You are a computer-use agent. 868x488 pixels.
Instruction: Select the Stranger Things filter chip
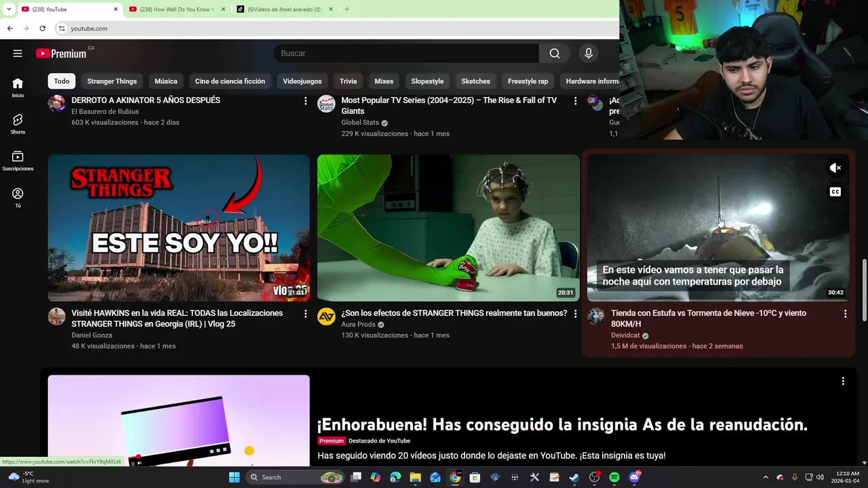pos(112,81)
